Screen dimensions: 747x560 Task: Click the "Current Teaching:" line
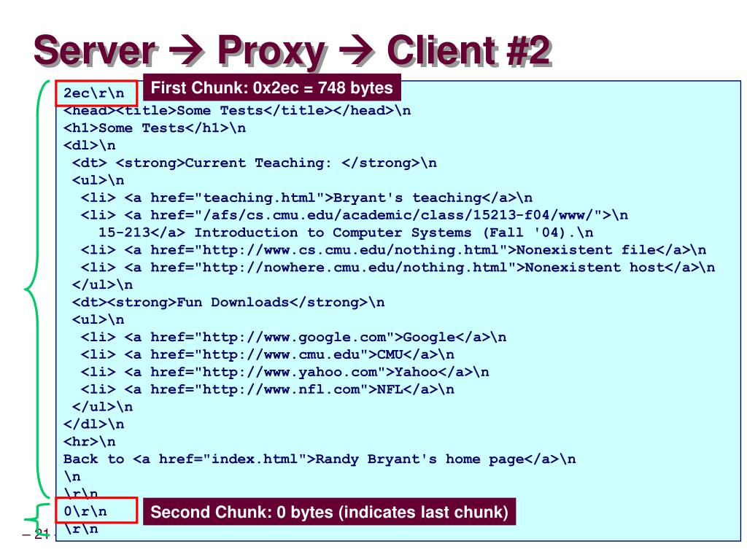click(255, 163)
